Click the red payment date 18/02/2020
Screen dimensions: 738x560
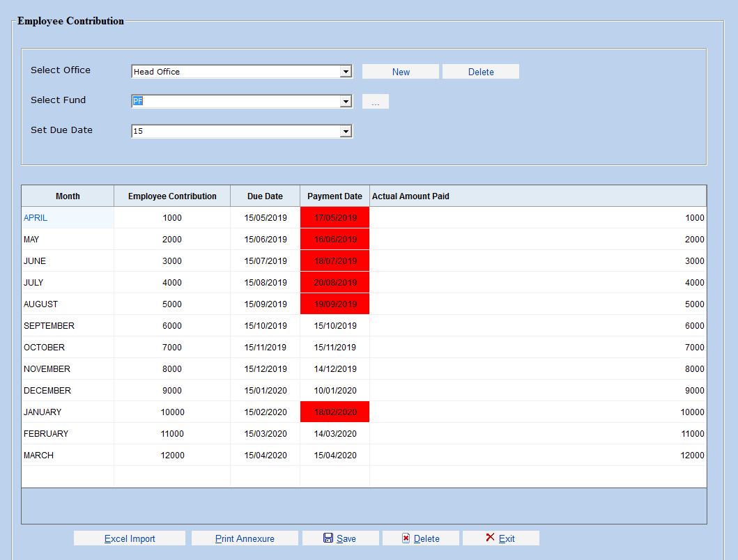335,413
